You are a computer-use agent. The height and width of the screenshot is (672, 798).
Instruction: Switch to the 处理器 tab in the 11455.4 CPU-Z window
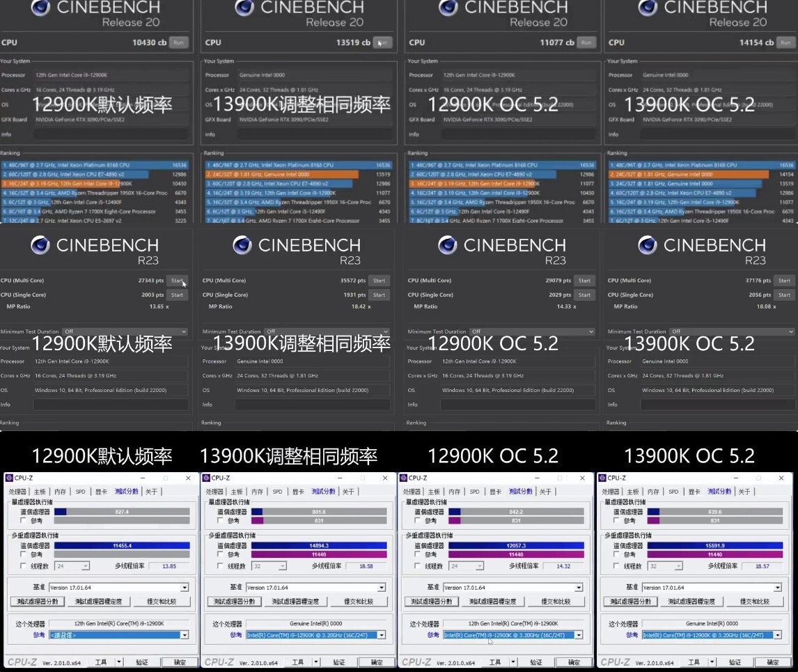17,492
